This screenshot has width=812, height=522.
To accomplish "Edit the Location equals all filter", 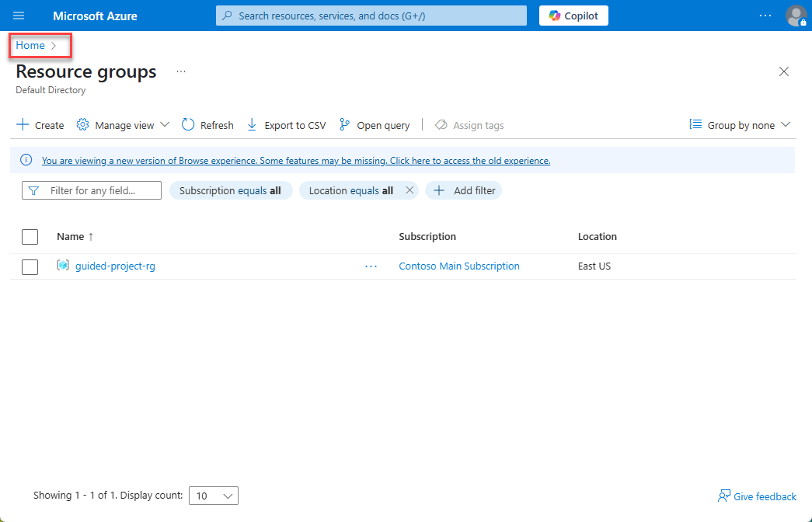I will coord(351,190).
